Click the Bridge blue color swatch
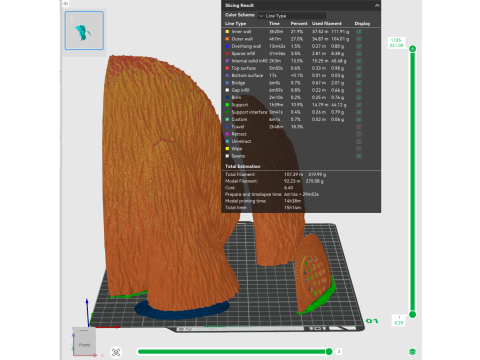The height and width of the screenshot is (360, 480). coord(227,83)
